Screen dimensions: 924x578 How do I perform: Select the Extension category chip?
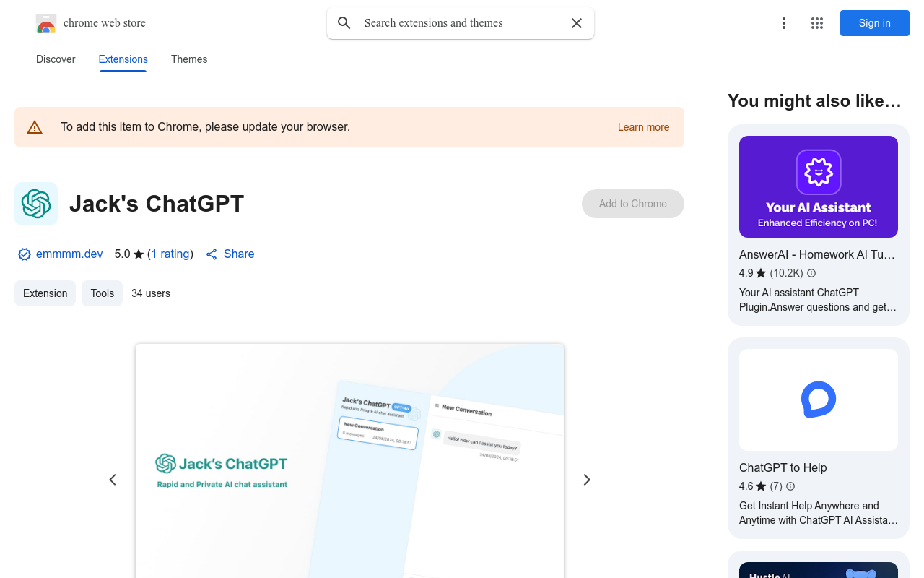click(45, 293)
